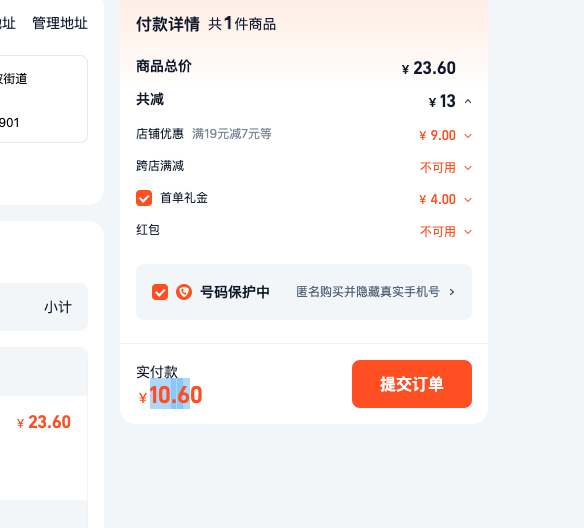Click the 满19元减7元等 store discount text
Image resolution: width=584 pixels, height=528 pixels.
click(232, 134)
